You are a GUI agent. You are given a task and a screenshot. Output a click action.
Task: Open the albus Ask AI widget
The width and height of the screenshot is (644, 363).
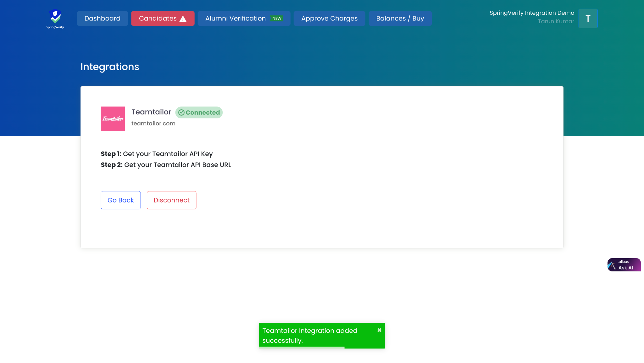[x=624, y=265]
